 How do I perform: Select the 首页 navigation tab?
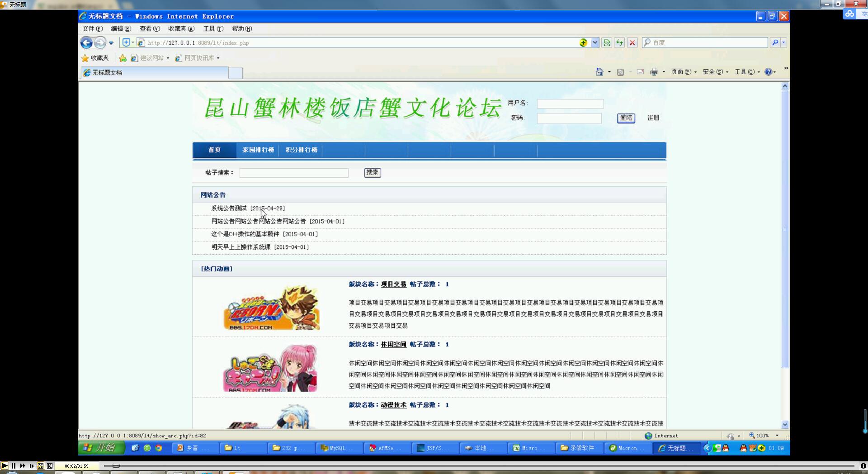coord(214,150)
